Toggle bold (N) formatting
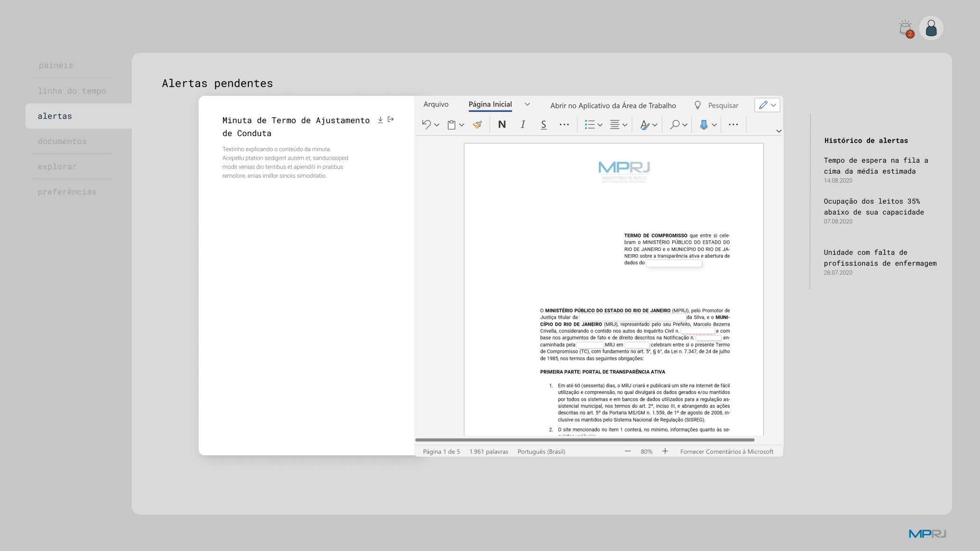The width and height of the screenshot is (980, 551). (502, 124)
